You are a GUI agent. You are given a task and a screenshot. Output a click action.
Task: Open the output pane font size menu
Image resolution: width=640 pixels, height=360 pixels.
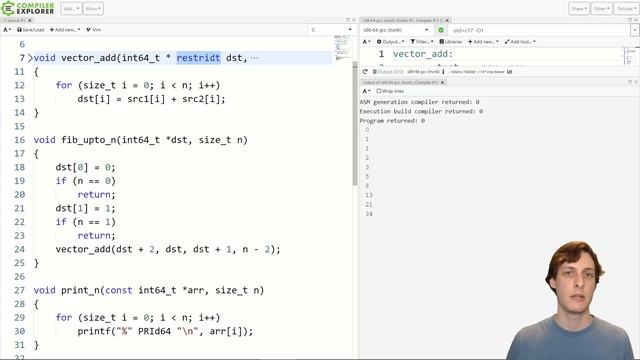click(x=367, y=91)
